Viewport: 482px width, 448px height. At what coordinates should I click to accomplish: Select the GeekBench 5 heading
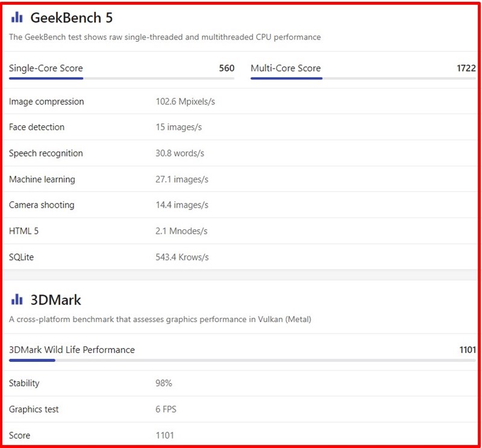coord(71,18)
